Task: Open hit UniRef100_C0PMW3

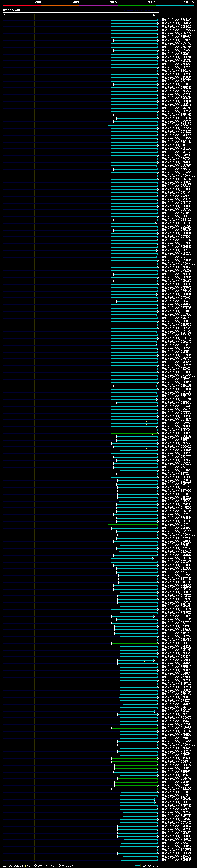Action: coord(176,426)
